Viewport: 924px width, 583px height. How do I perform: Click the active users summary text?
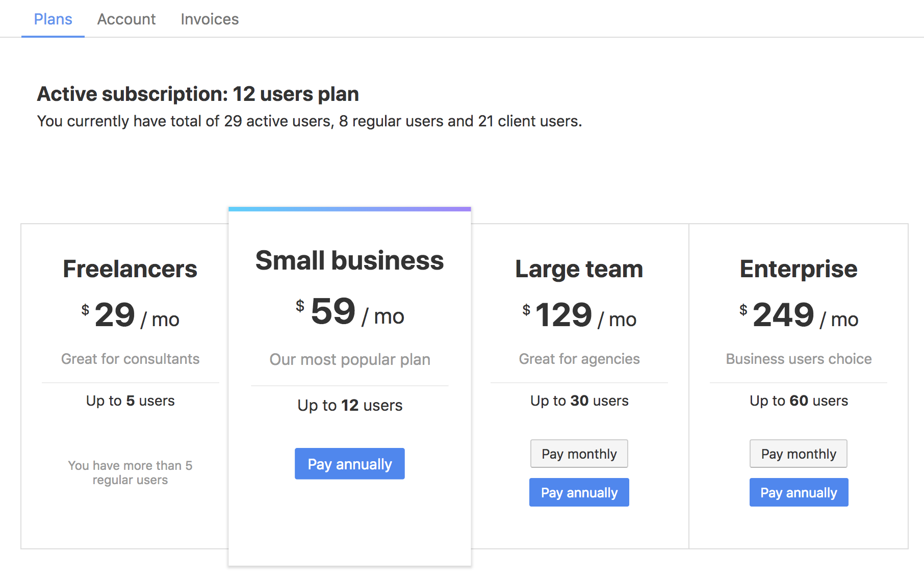pos(309,121)
